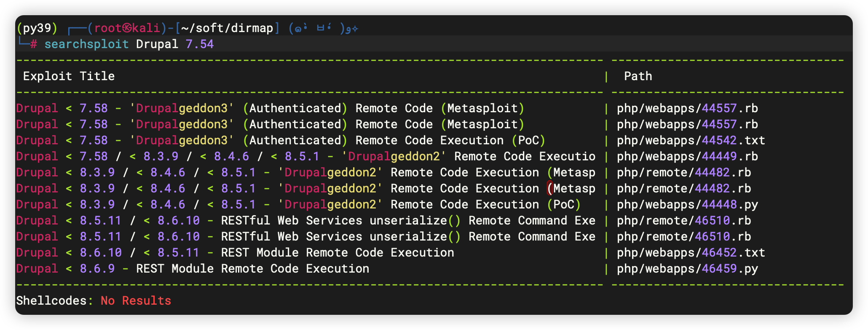Screen dimensions: 868x330
Task: Click the (py39) environment prefix in prompt
Action: 37,28
